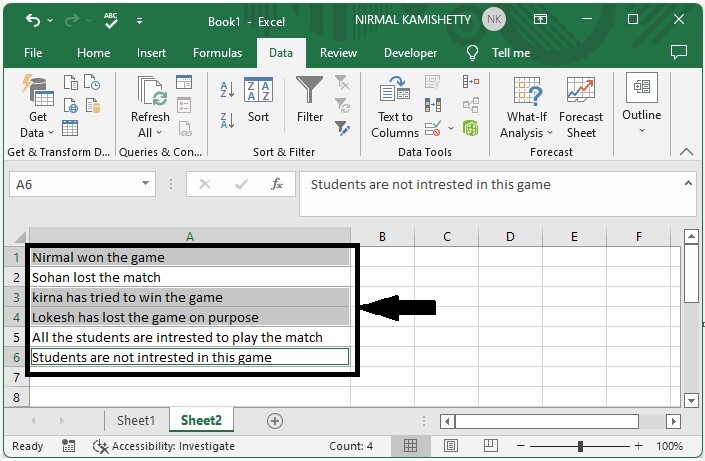
Task: Click From Web icon
Action: click(x=71, y=105)
